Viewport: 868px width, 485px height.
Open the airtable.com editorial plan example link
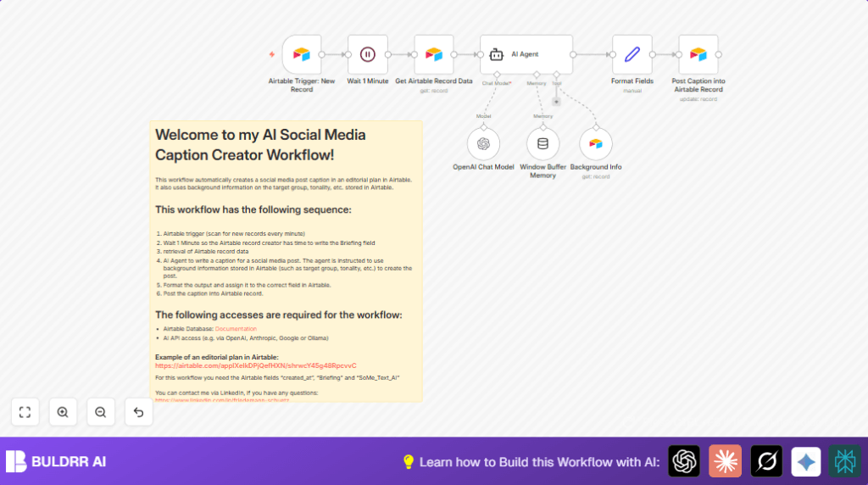tap(256, 366)
